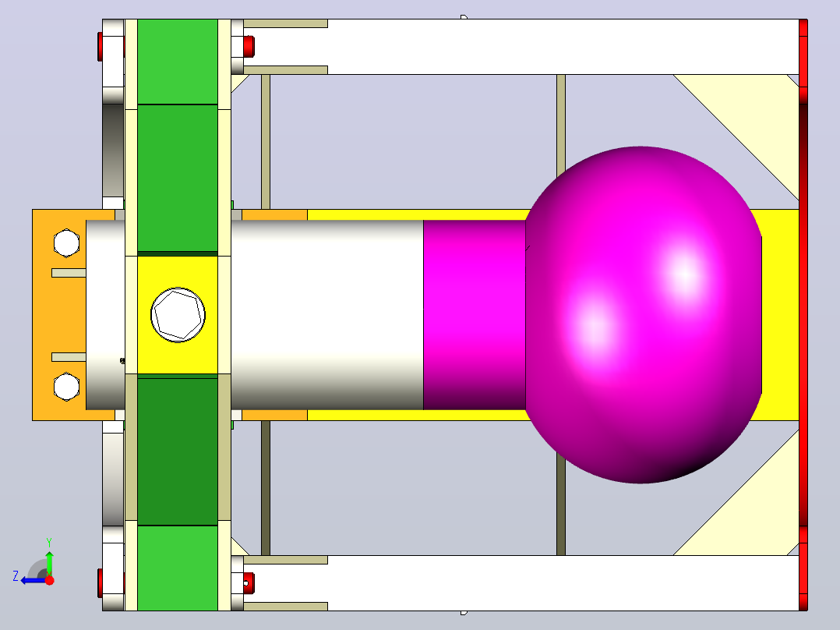Pick the red bolt head at bottom-left corner
Viewport: 840px width, 630px height.
[x=100, y=582]
